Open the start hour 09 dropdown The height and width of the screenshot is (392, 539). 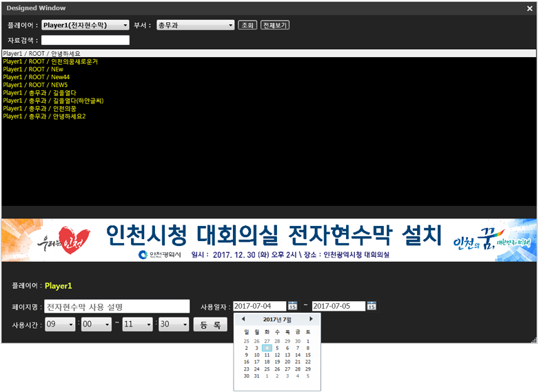pyautogui.click(x=60, y=324)
